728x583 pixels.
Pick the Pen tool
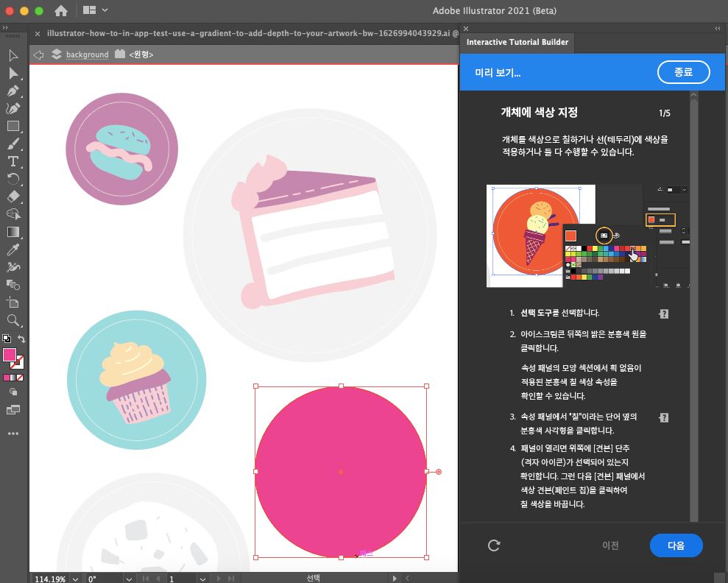(13, 91)
